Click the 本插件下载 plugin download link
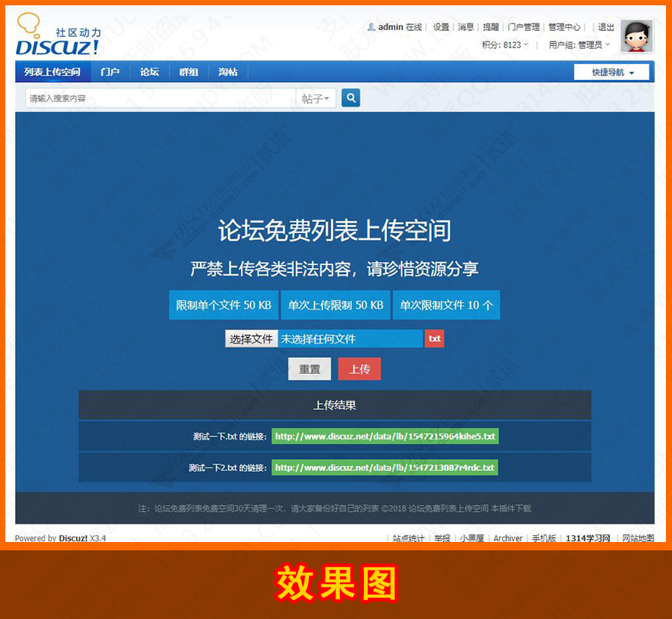 [x=510, y=509]
